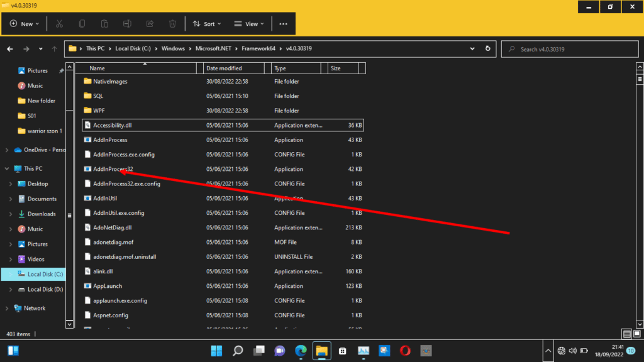
Task: Expand Local Disk (D:) tree node
Action: 11,289
